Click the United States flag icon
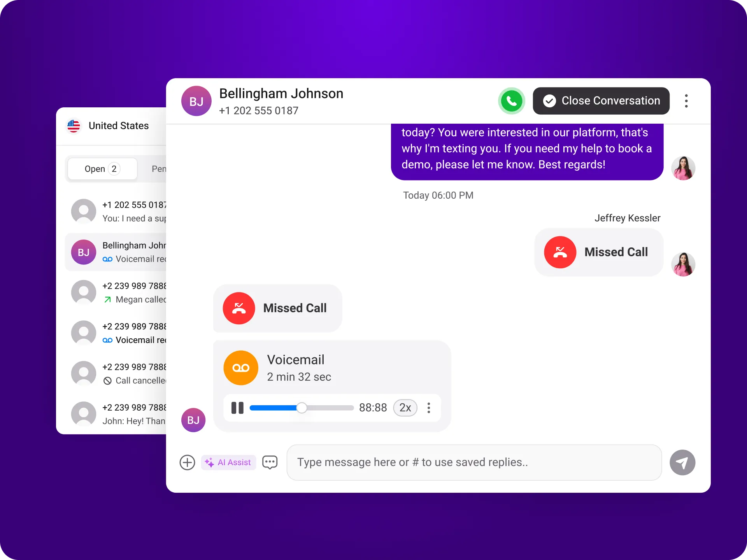Image resolution: width=747 pixels, height=560 pixels. pyautogui.click(x=74, y=126)
